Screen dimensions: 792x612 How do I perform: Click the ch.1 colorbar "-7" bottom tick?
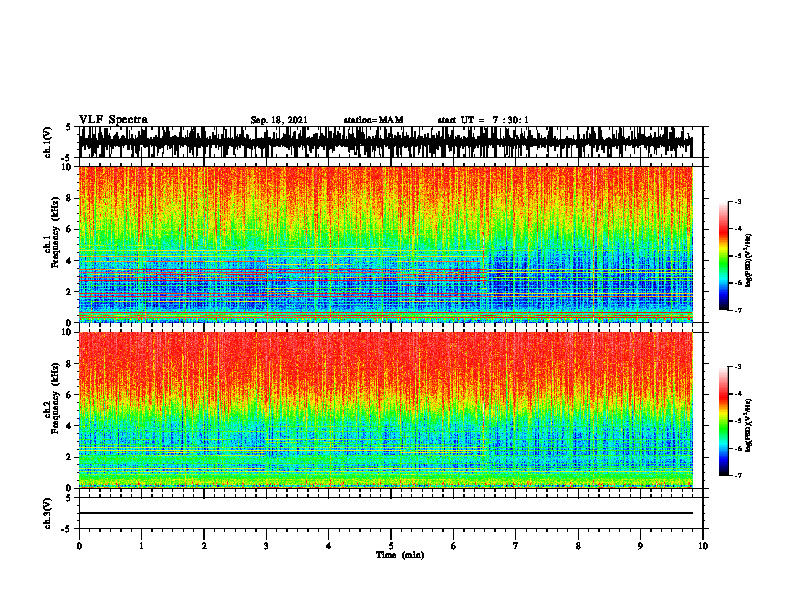738,310
